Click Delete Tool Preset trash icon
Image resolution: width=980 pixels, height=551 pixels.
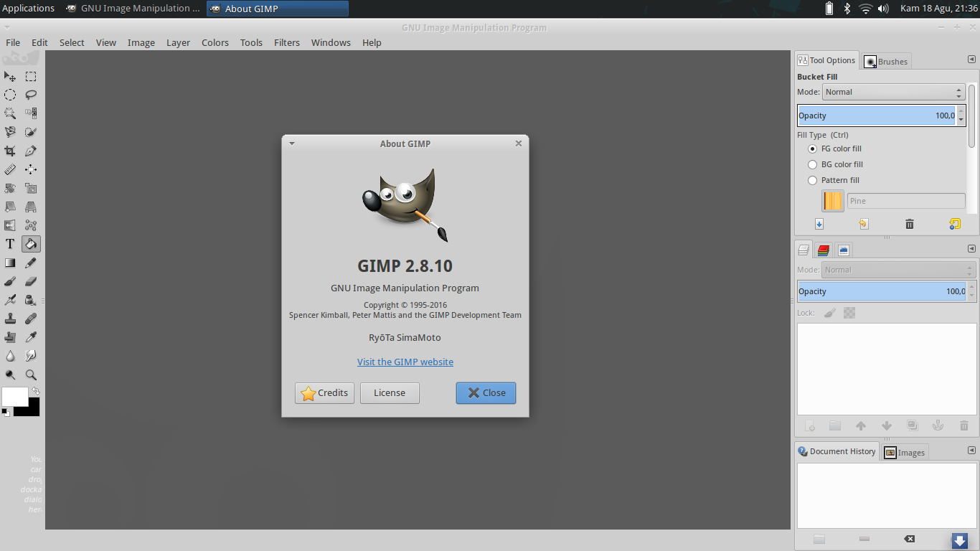(910, 224)
